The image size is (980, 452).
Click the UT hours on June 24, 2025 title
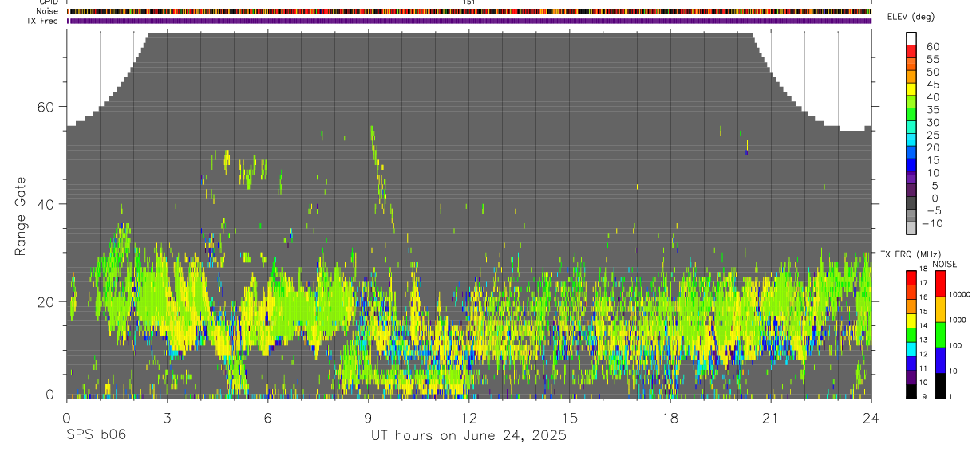(468, 435)
